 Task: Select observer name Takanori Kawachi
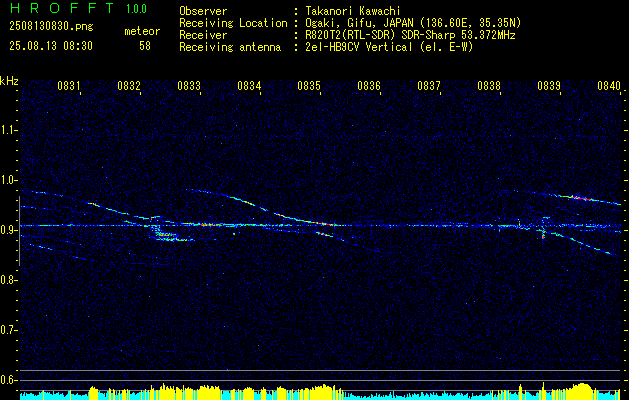353,11
